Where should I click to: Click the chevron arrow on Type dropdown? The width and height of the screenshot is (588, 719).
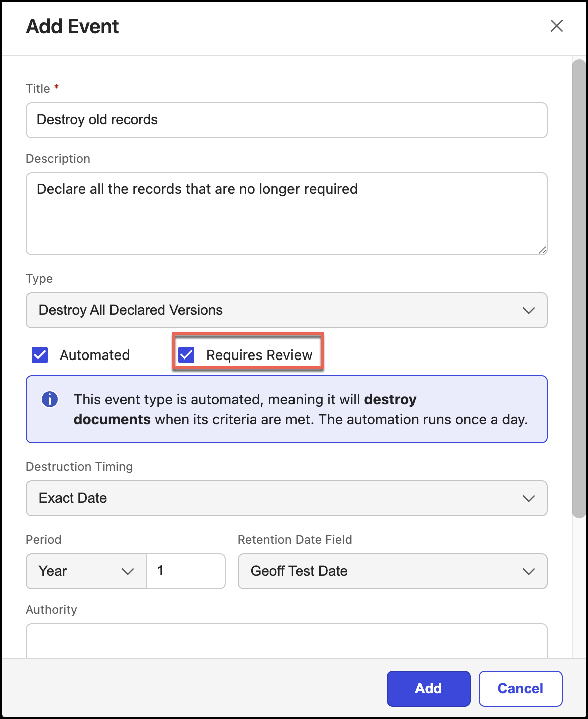[528, 311]
